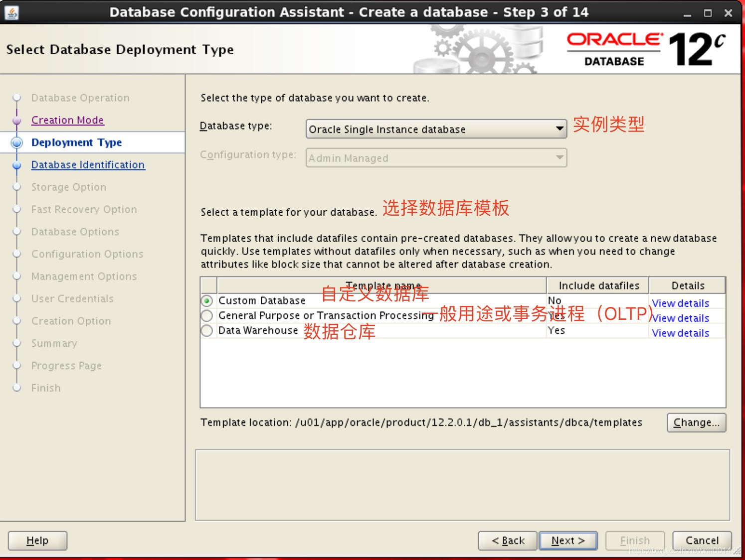Click Template name column header
745x560 pixels.
[382, 285]
